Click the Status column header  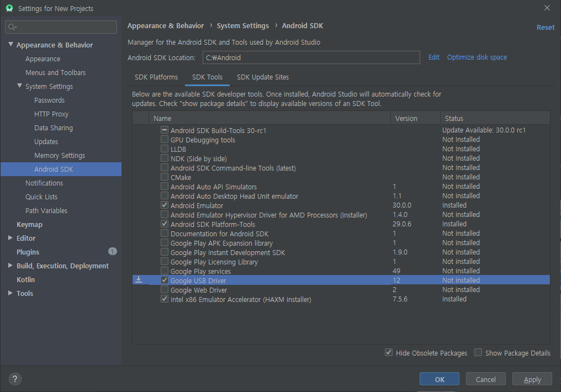pyautogui.click(x=495, y=118)
